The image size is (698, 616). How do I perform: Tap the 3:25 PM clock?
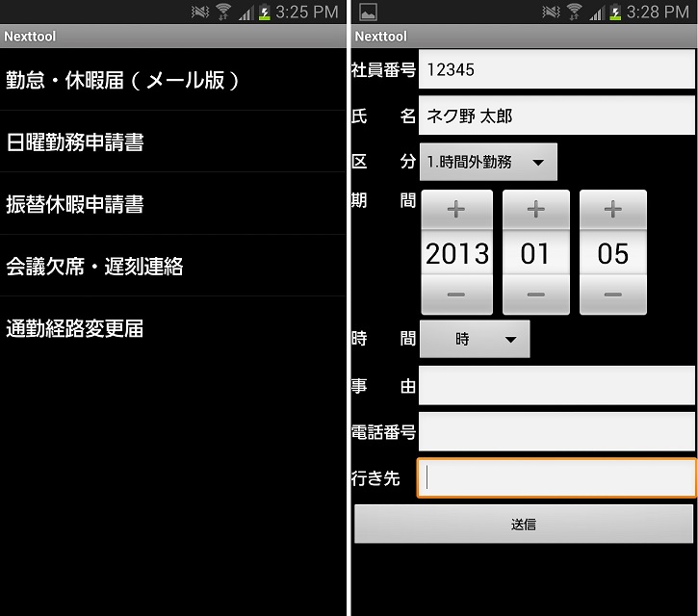pos(307,12)
